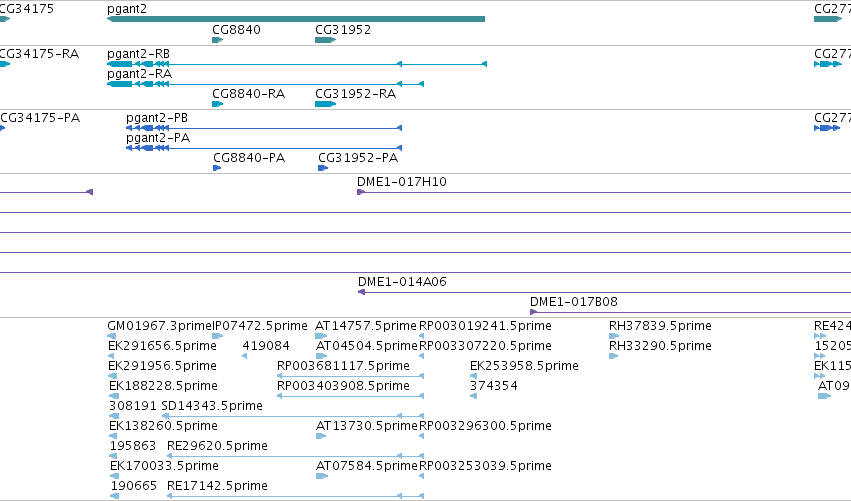The width and height of the screenshot is (851, 501).
Task: Click the CG31952 gene arrow glyph
Action: click(326, 40)
